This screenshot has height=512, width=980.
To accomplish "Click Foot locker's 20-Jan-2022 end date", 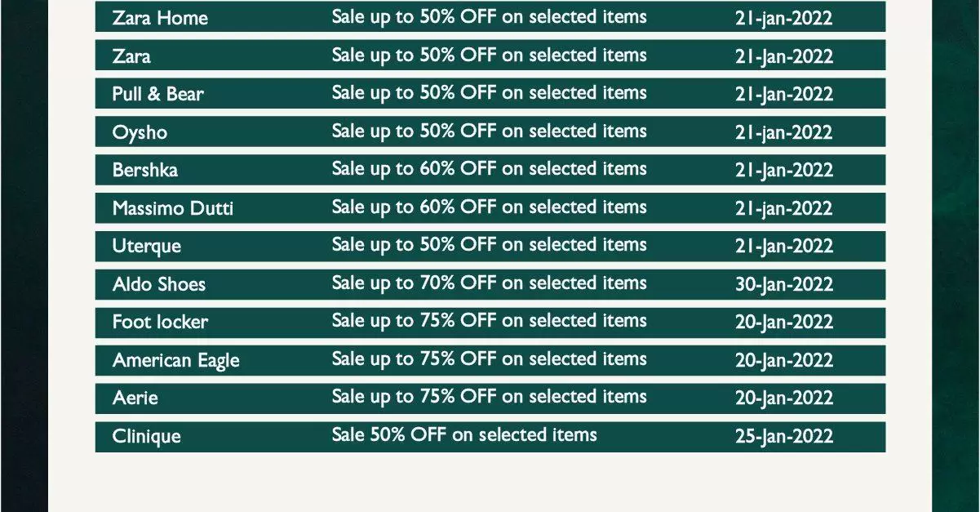I will [784, 322].
